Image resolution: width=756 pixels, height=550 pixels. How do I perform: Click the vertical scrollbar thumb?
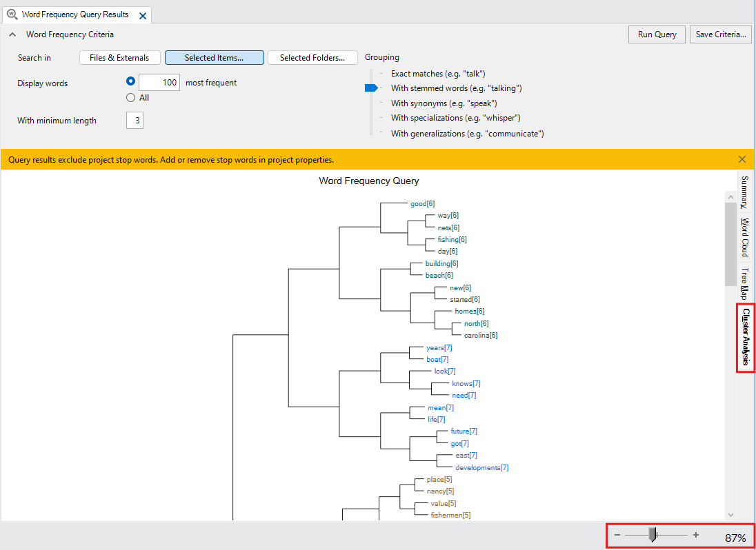[730, 244]
